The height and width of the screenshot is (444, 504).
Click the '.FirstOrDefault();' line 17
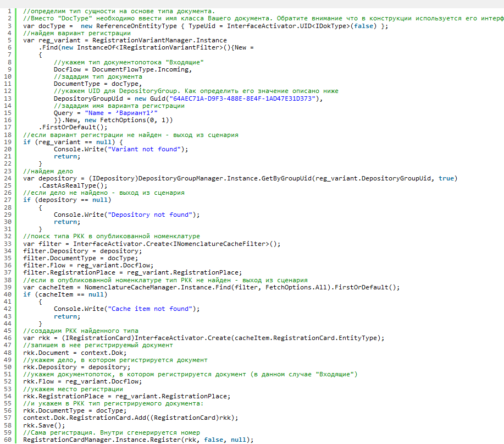(73, 128)
